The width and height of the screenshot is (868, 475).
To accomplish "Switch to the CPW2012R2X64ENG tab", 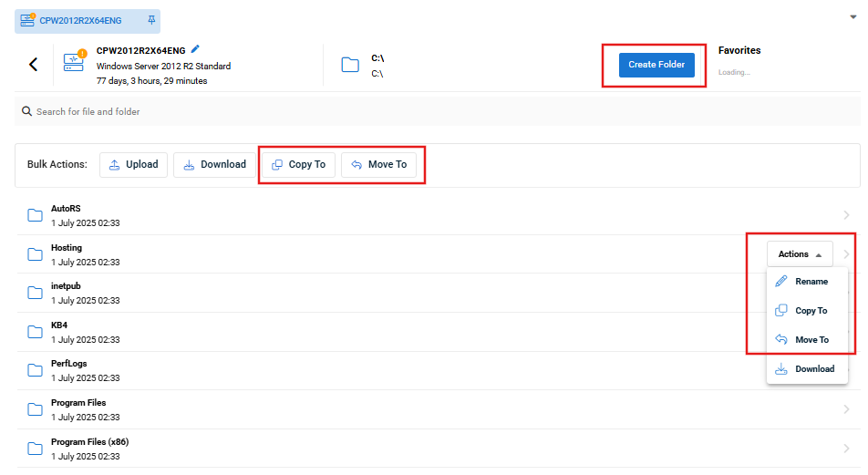I will pos(88,21).
